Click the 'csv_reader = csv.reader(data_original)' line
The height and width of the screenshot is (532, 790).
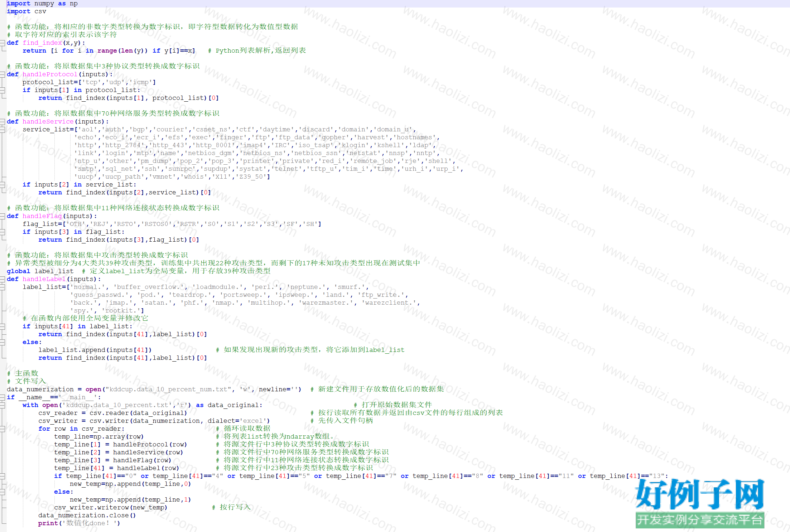tap(113, 413)
